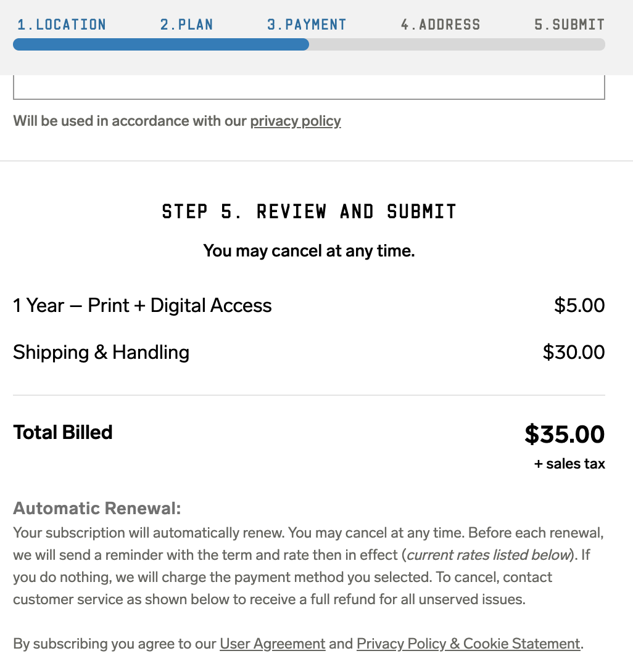Click the $35.00 total amount
This screenshot has width=633, height=672.
pyautogui.click(x=565, y=434)
